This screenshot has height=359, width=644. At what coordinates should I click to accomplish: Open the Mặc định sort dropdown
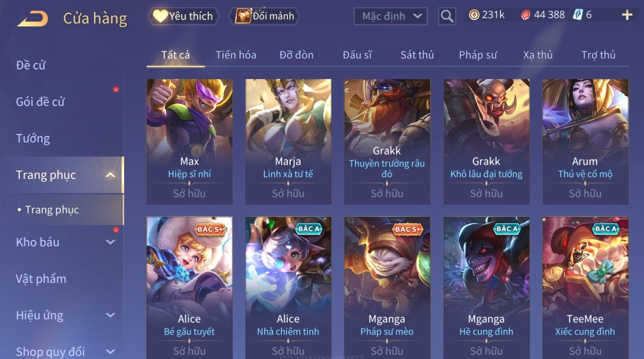coord(390,17)
